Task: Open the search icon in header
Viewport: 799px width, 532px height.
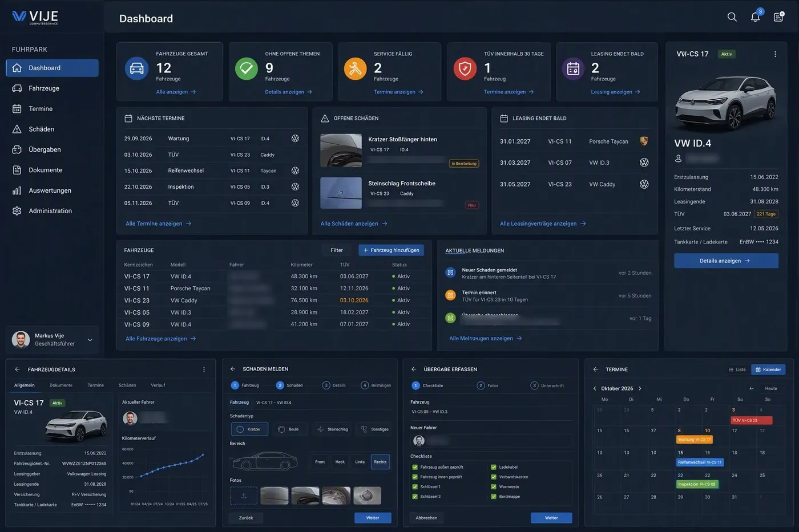Action: coord(732,17)
